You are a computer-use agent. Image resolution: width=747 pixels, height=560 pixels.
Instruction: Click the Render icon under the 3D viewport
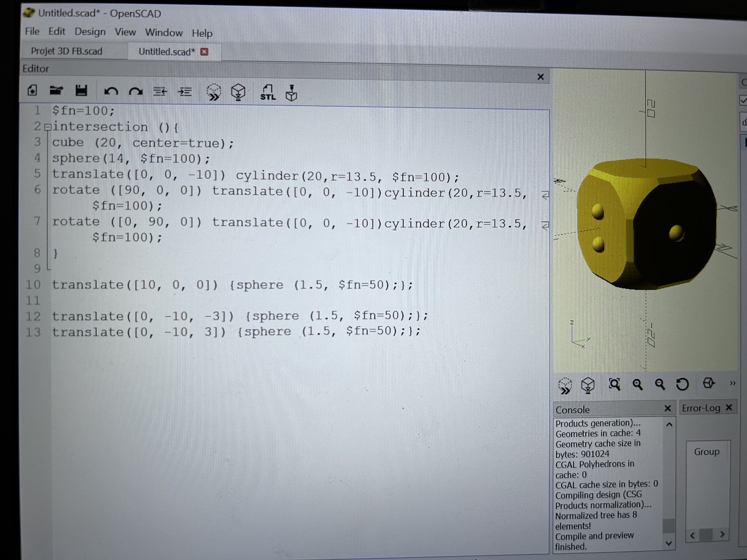point(588,385)
